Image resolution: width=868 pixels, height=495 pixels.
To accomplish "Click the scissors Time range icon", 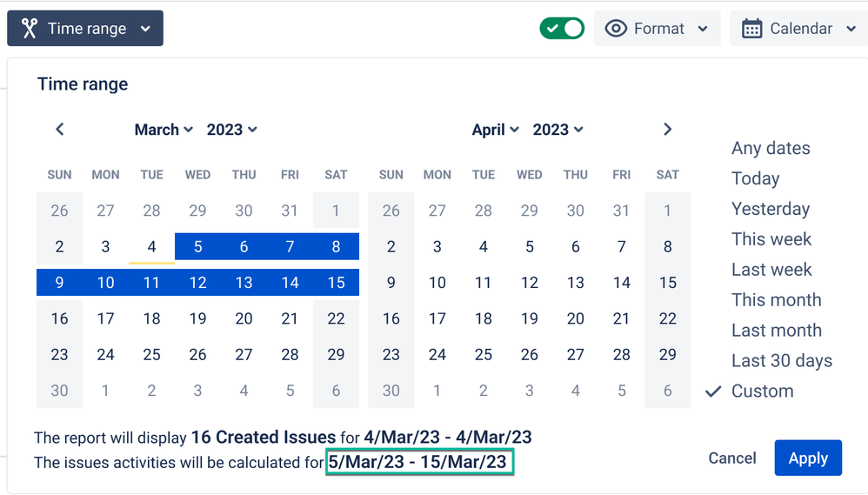I will coord(30,29).
